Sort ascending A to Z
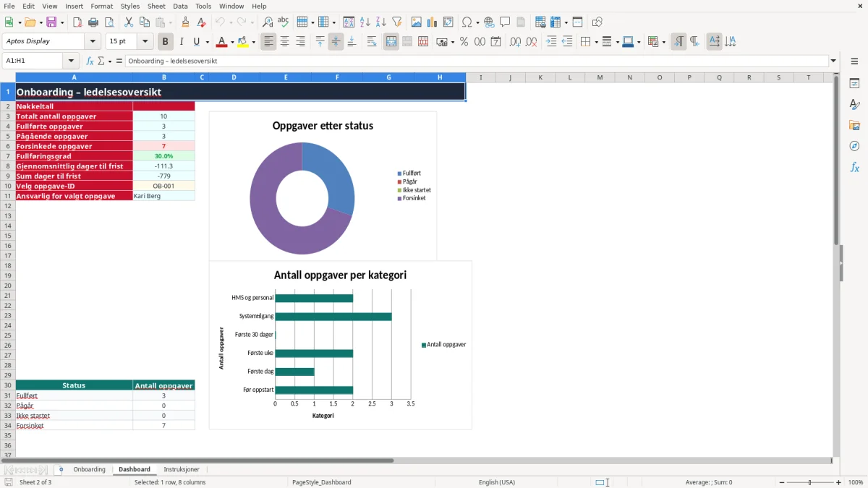This screenshot has width=868, height=488. pyautogui.click(x=365, y=22)
